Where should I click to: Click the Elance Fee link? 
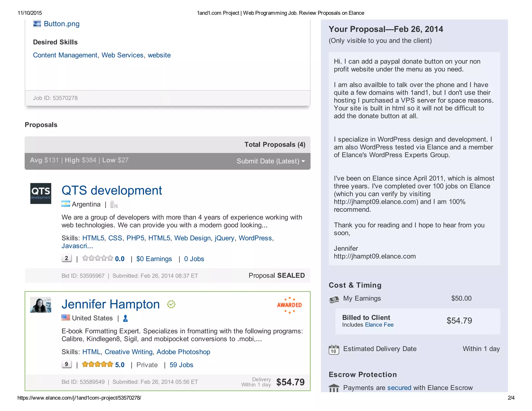click(x=379, y=325)
